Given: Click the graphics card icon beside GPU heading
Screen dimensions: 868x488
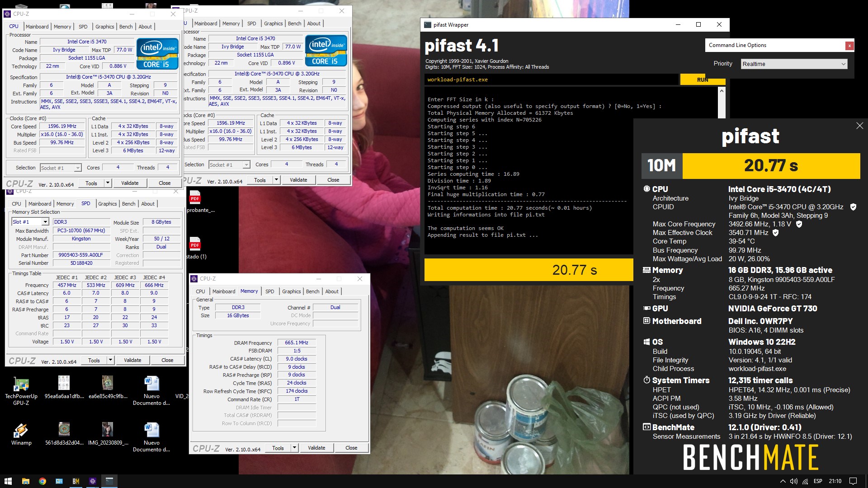Looking at the screenshot, I should (647, 308).
